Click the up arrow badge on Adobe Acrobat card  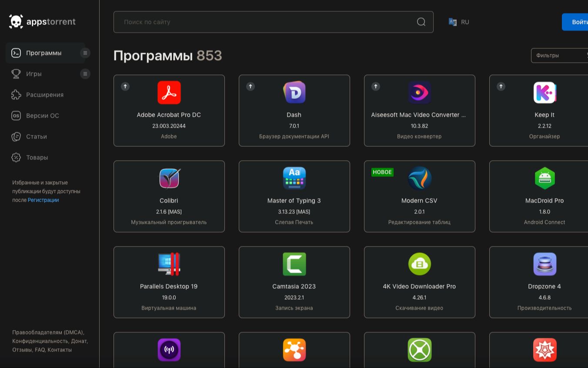pyautogui.click(x=125, y=86)
